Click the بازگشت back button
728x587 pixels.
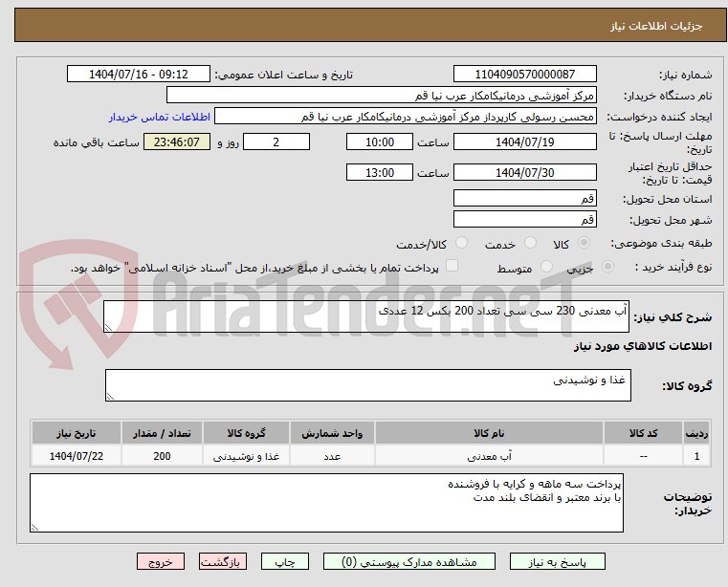(222, 561)
